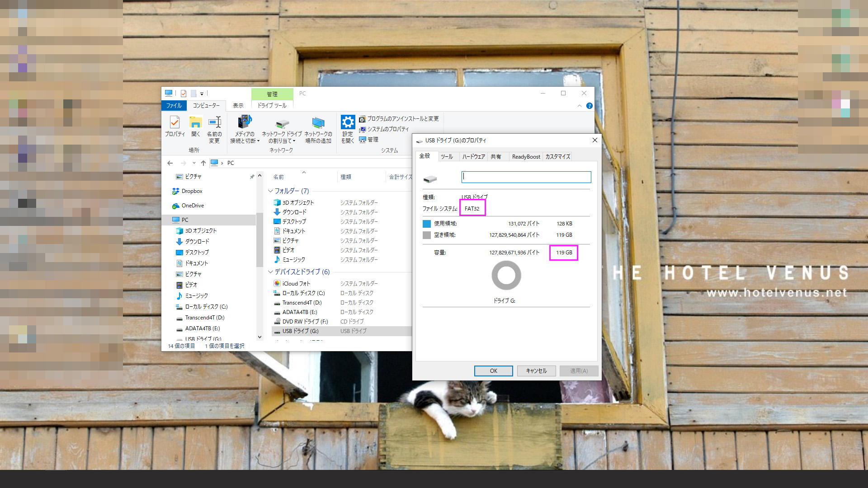This screenshot has height=488, width=868.
Task: Click the Help question mark icon
Action: coord(589,106)
